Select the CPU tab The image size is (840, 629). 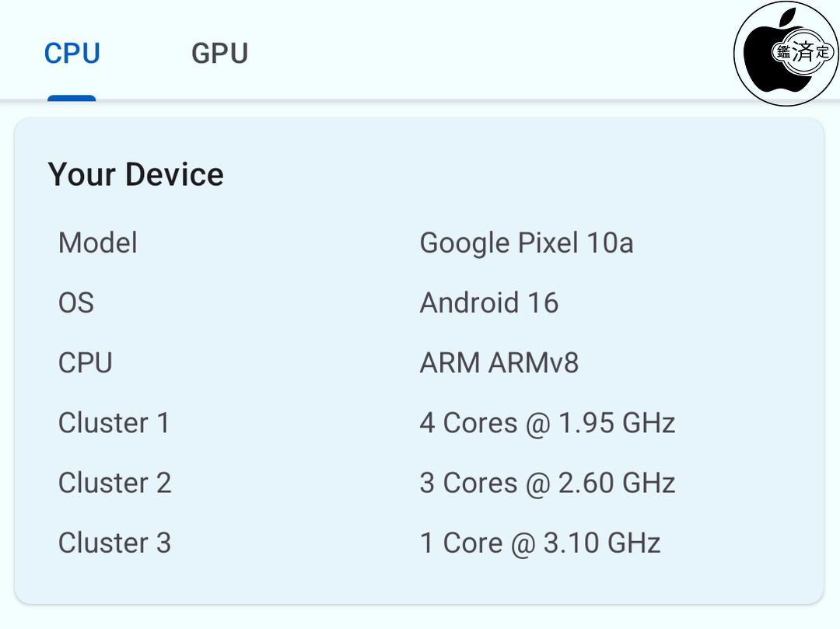(x=72, y=54)
